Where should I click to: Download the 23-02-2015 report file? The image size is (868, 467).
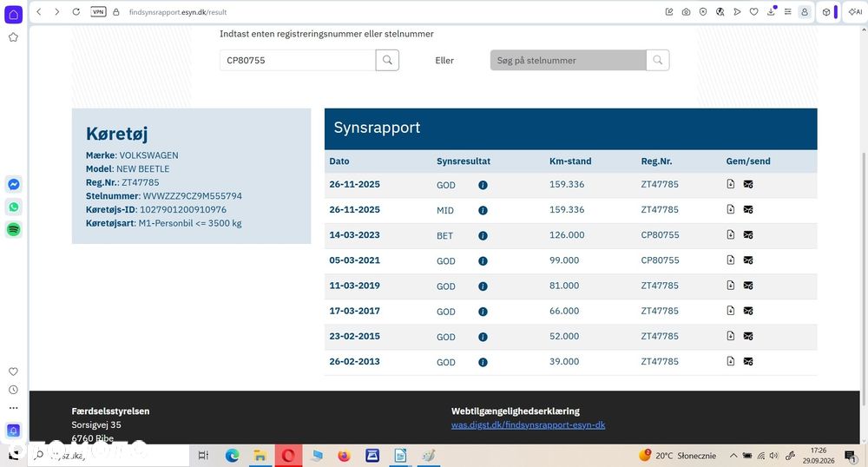[731, 336]
